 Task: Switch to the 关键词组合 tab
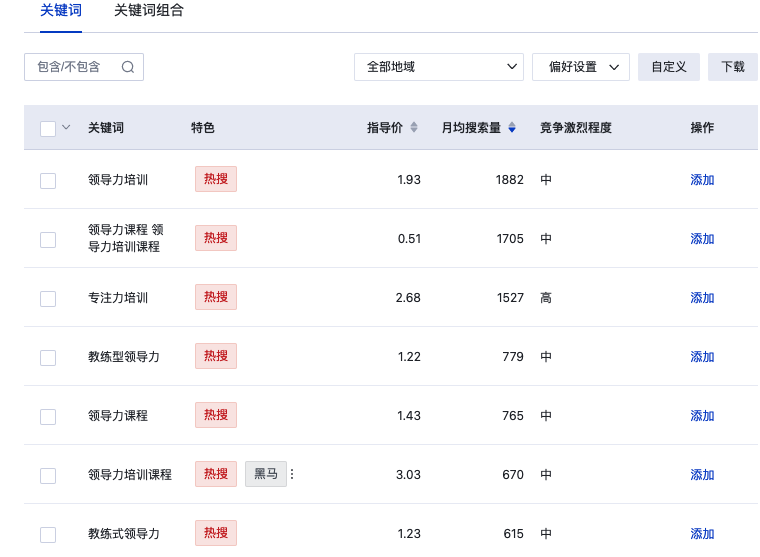click(149, 11)
